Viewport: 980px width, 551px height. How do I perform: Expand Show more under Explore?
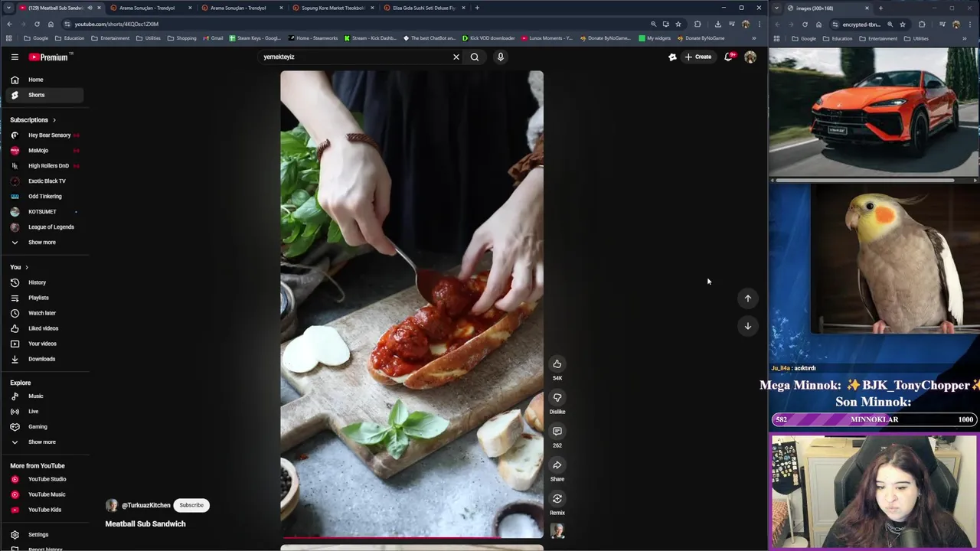point(45,442)
